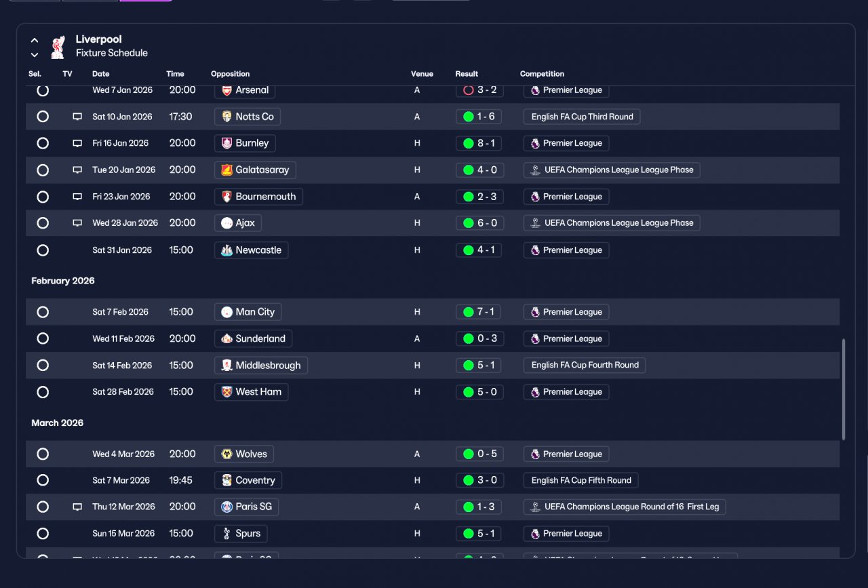Viewport: 868px width, 588px height.
Task: Click the Burnley club badge
Action: (x=226, y=143)
